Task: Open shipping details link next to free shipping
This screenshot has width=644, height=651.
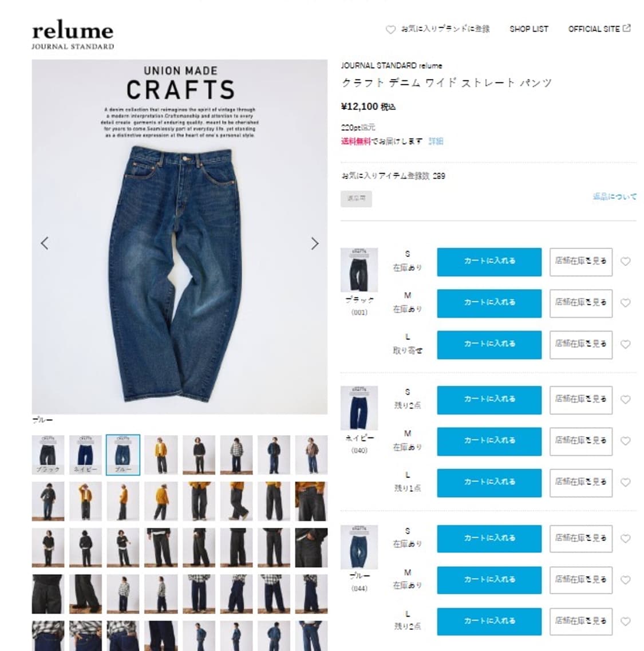Action: [x=436, y=141]
